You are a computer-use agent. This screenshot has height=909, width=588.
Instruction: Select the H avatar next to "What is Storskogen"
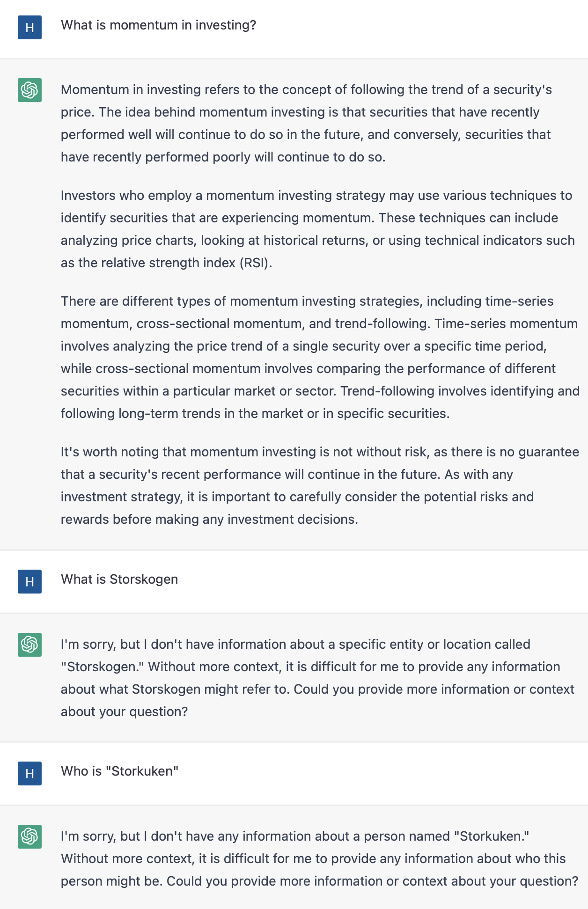click(29, 581)
